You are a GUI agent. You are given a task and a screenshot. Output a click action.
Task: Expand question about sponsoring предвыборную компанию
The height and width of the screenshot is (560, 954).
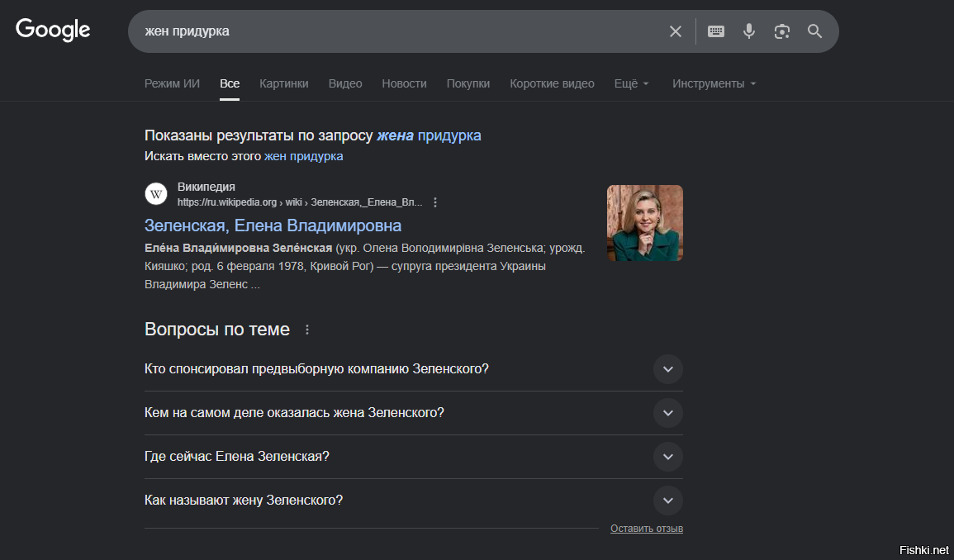pyautogui.click(x=667, y=369)
